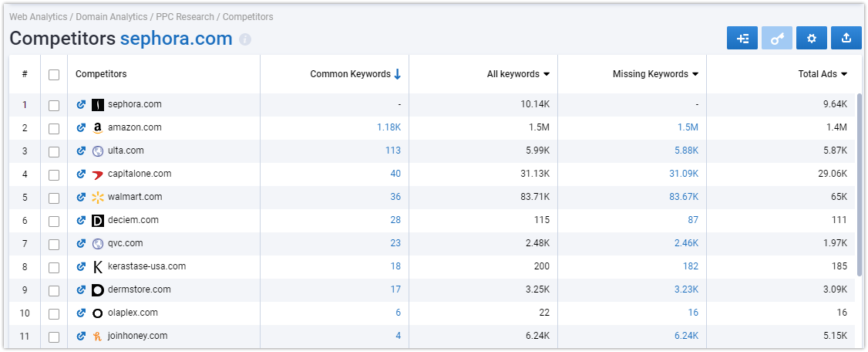The height and width of the screenshot is (352, 868).
Task: Go to Domain Analytics in the breadcrumb
Action: pos(112,17)
